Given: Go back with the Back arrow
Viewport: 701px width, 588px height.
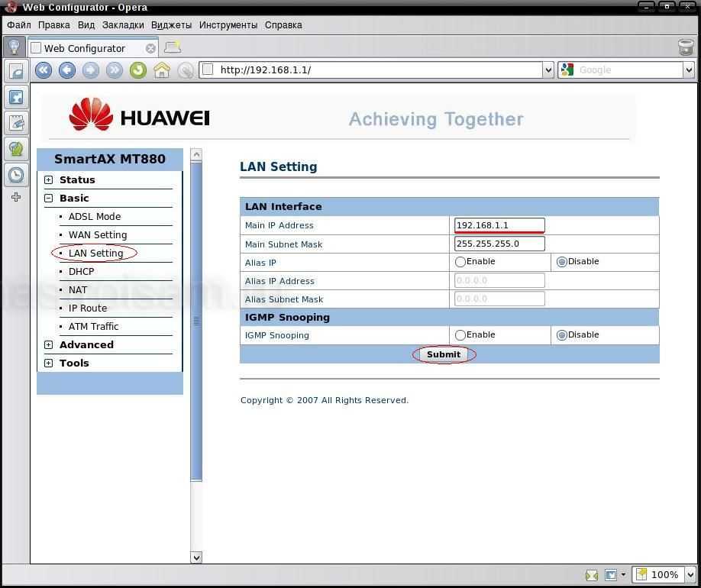Looking at the screenshot, I should point(67,70).
